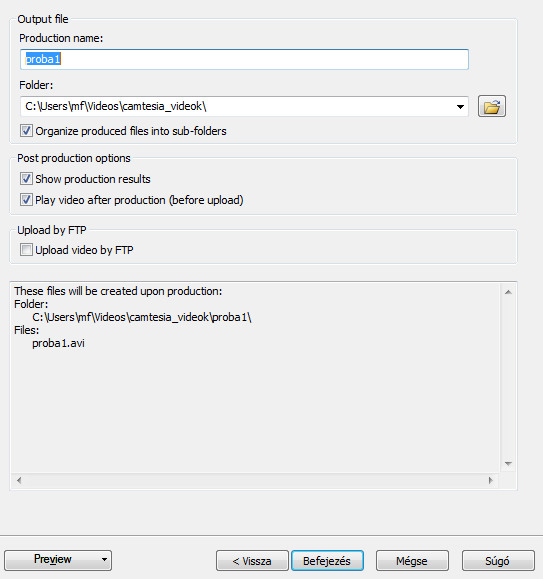This screenshot has width=543, height=579.
Task: Uncheck Organize produced files into sub-folders
Action: tap(26, 131)
